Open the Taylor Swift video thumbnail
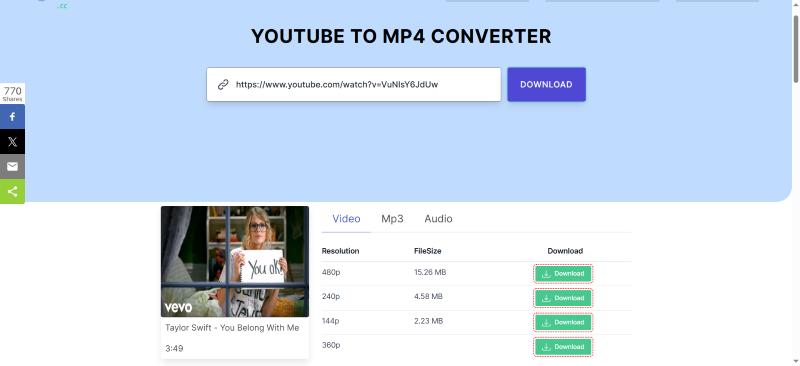The height and width of the screenshot is (366, 800). [x=235, y=261]
